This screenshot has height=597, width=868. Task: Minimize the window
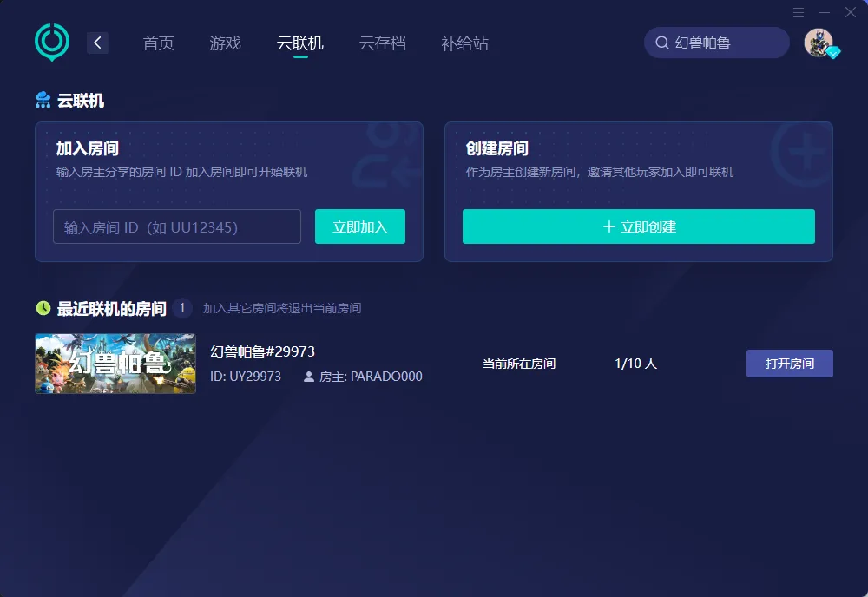coord(825,12)
